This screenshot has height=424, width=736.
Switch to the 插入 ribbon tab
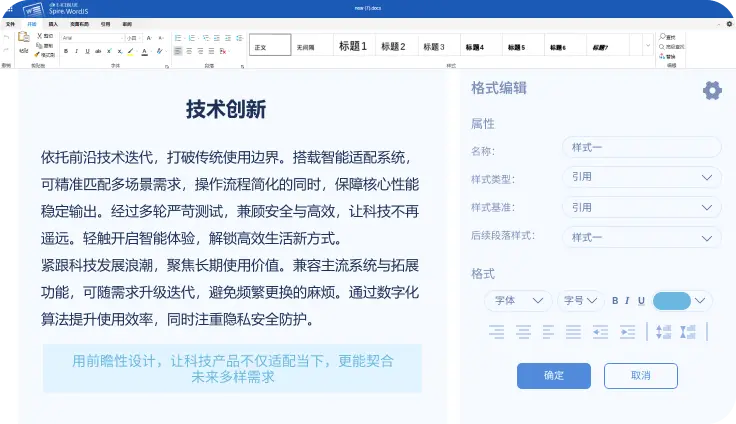click(x=53, y=24)
